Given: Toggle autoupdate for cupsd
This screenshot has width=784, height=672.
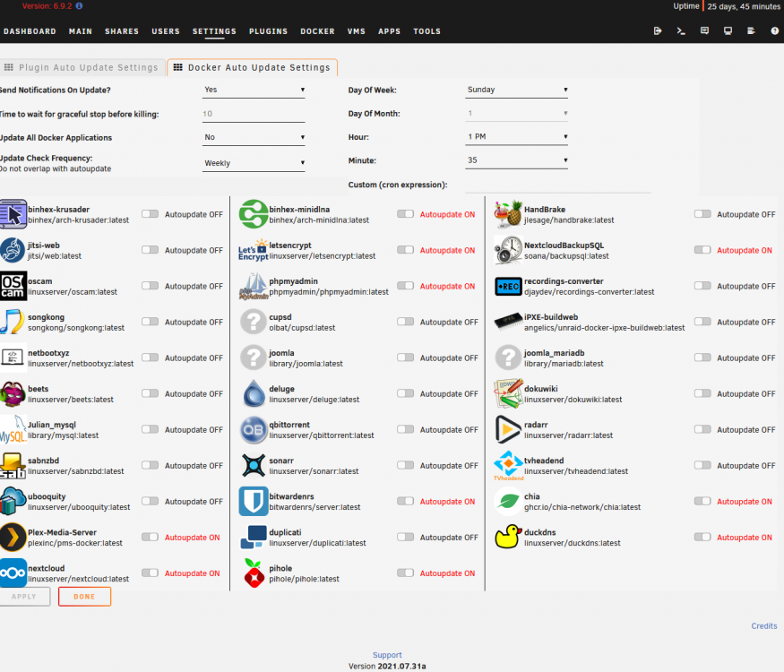Looking at the screenshot, I should point(406,322).
